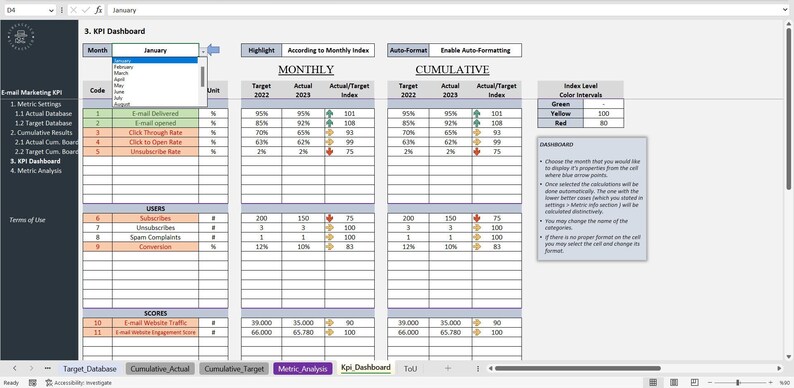Viewport: 794px width, 388px height.
Task: Open the Terms of Use link
Action: coord(27,220)
